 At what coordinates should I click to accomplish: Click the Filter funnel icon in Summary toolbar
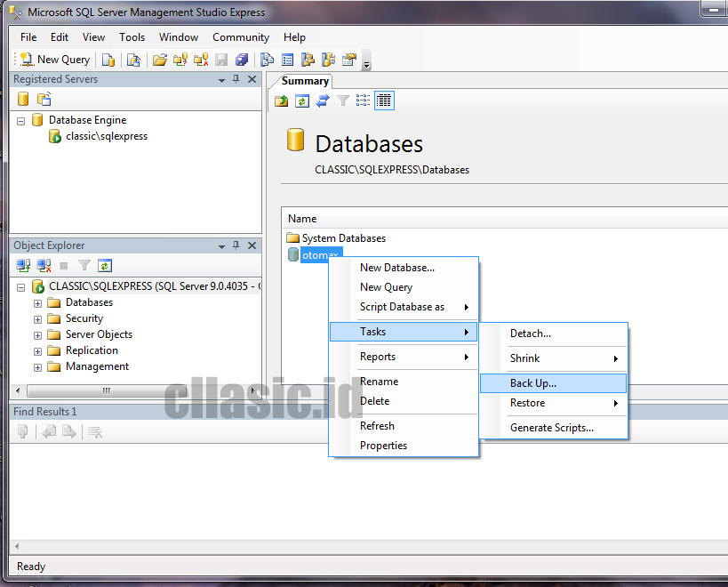click(x=342, y=101)
